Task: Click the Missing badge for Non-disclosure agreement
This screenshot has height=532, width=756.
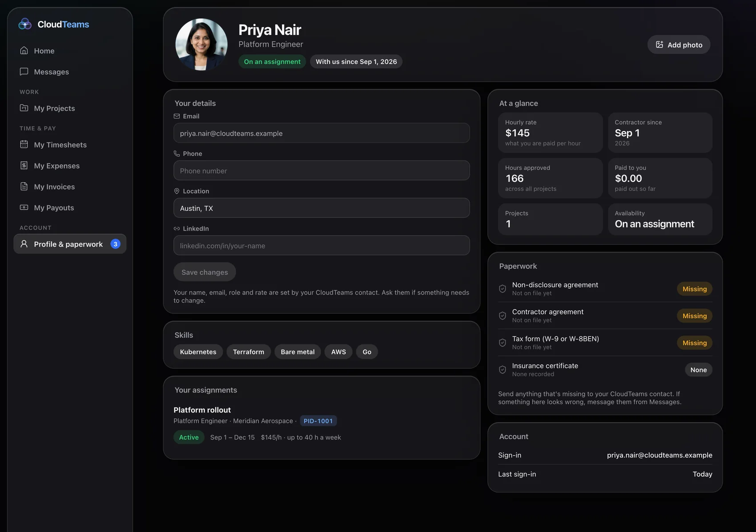Action: tap(695, 289)
